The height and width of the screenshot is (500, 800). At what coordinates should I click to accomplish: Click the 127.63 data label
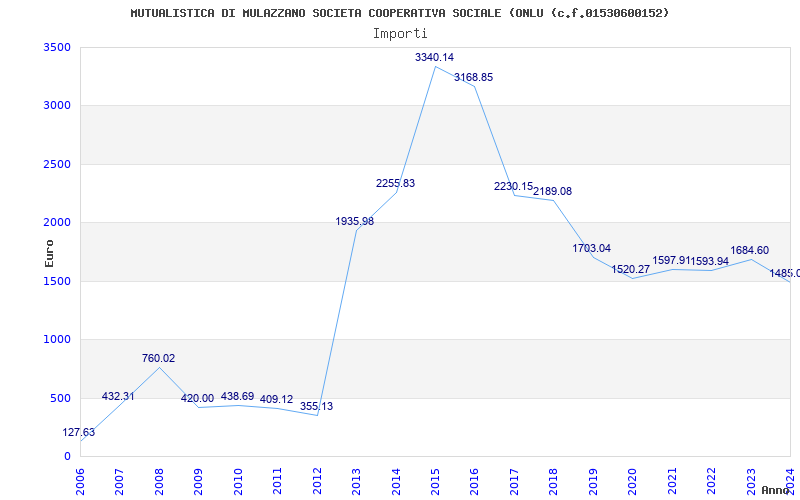pos(79,433)
